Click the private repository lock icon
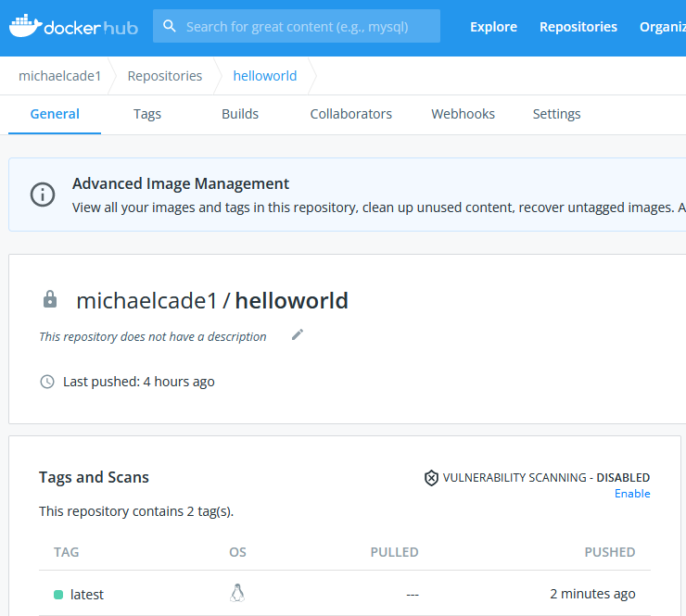The image size is (686, 616). [x=50, y=299]
